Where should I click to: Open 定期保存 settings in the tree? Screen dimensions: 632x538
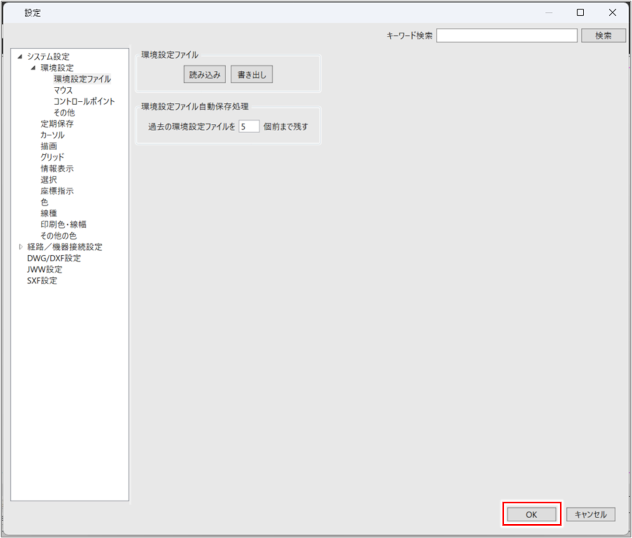(x=57, y=124)
